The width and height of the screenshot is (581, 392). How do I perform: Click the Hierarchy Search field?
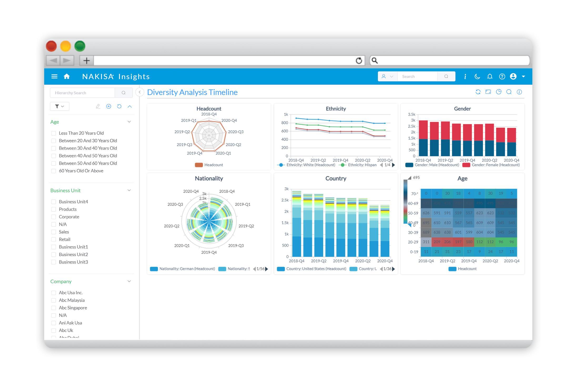click(x=83, y=93)
